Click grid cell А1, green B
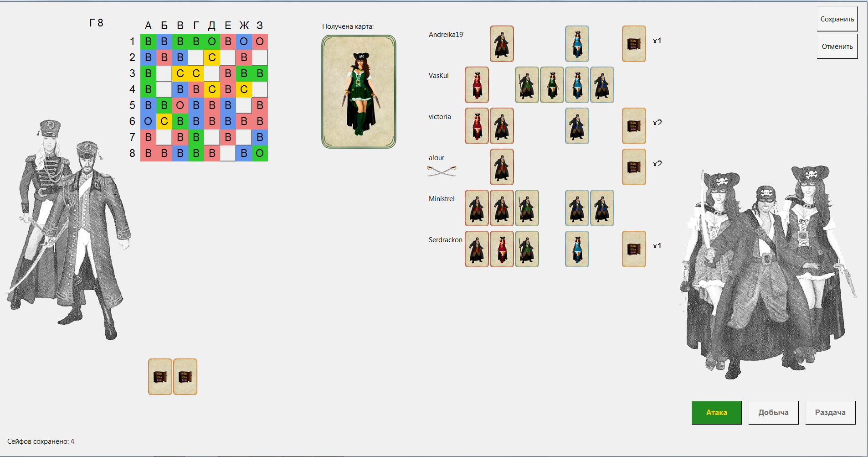 tap(148, 42)
